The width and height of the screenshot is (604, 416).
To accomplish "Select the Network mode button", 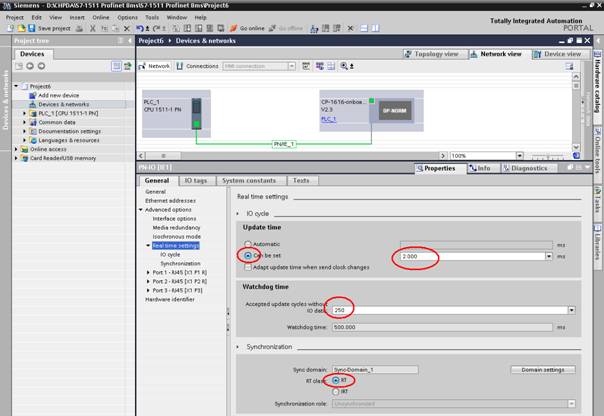I will 155,66.
